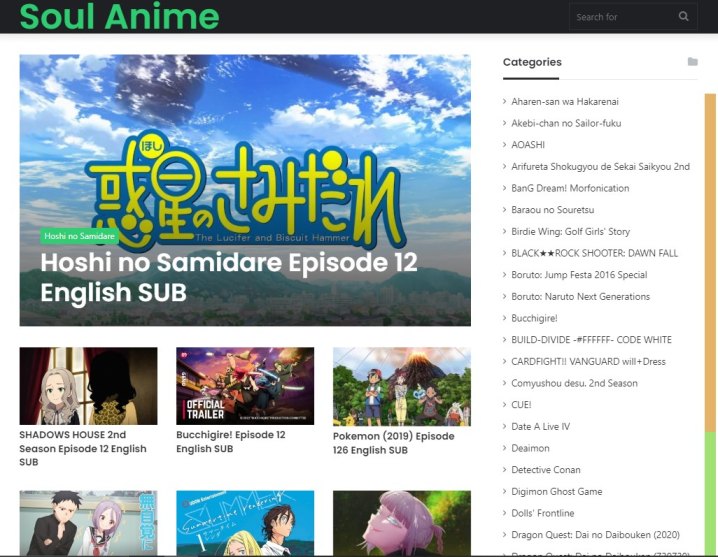The image size is (718, 557).
Task: Click the chevron beside Deaimon
Action: pyautogui.click(x=504, y=448)
